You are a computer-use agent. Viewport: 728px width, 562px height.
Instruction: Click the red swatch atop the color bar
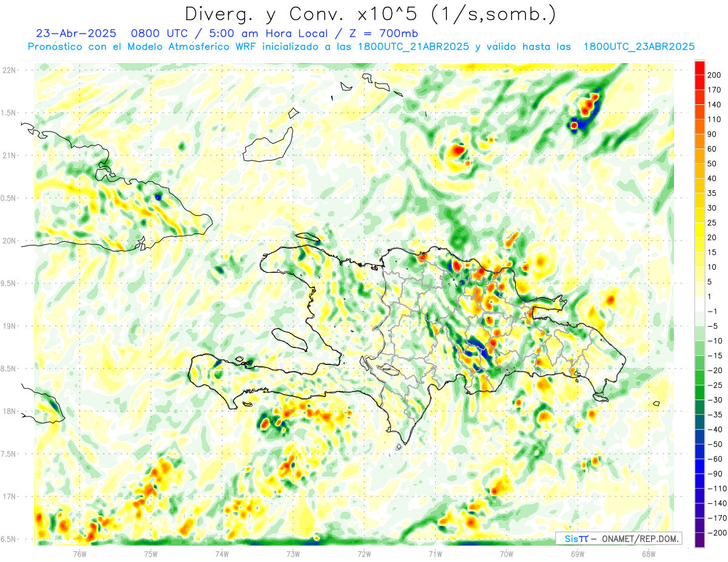click(699, 67)
